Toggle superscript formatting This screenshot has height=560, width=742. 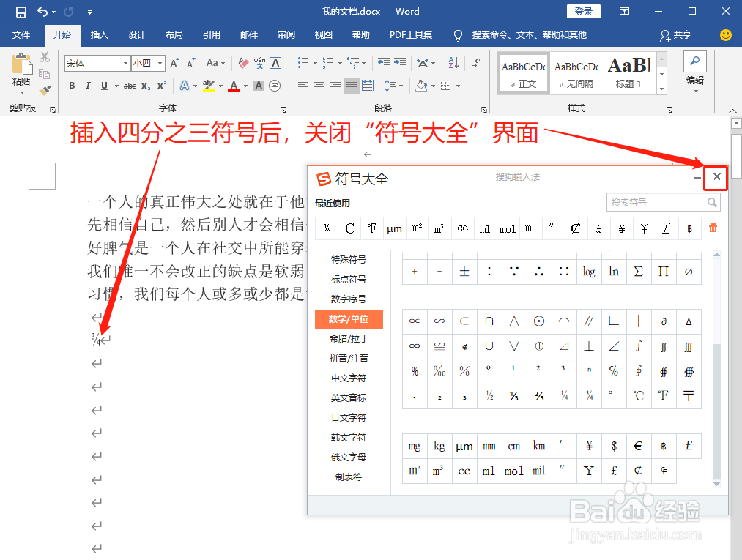tap(162, 86)
